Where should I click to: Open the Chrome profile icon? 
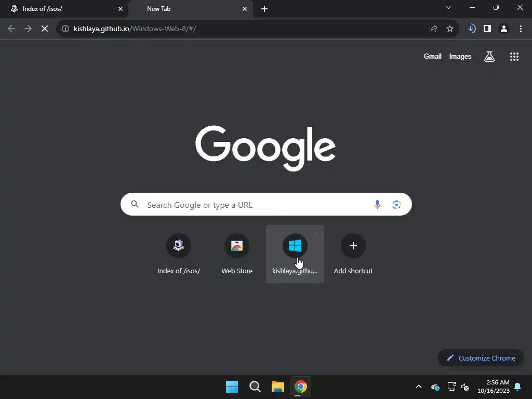[x=504, y=29]
